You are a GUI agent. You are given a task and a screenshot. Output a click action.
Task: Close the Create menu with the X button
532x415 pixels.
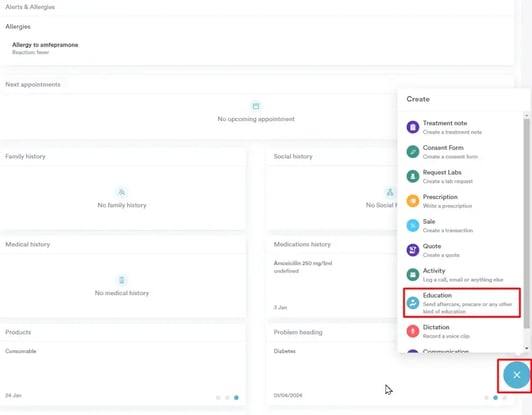[x=516, y=375]
